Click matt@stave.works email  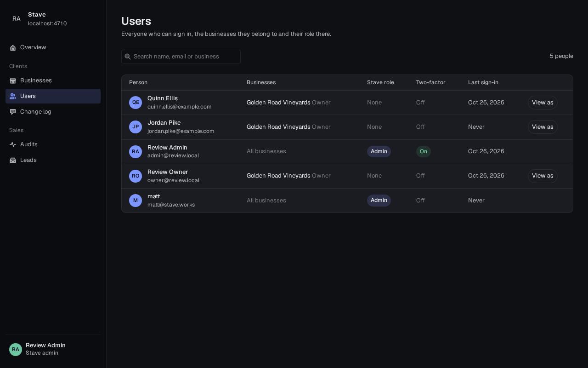click(x=171, y=205)
